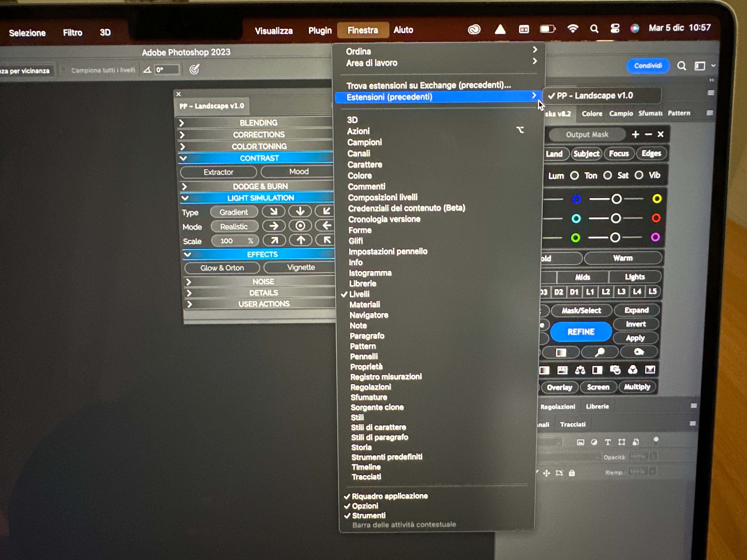
Task: Click the target sampling icon in options bar
Action: click(x=194, y=69)
